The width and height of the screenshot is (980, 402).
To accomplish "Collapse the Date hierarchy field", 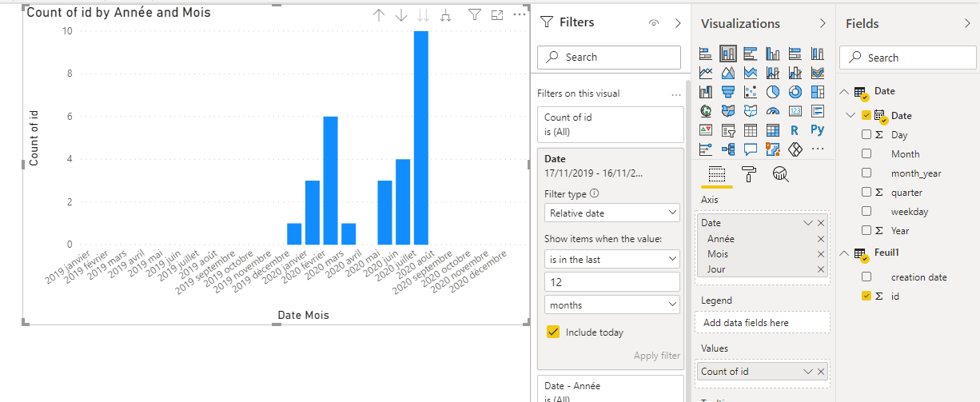I will pos(851,116).
